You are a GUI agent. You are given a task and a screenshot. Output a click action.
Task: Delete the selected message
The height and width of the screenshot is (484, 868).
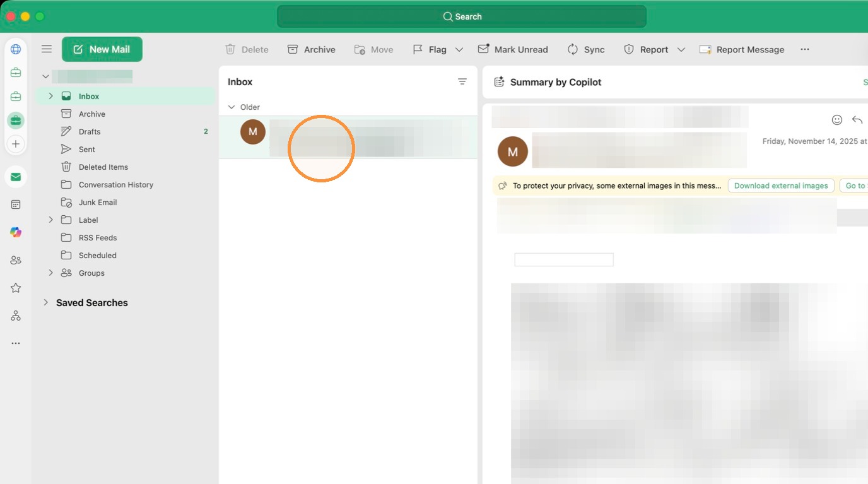[x=247, y=49]
